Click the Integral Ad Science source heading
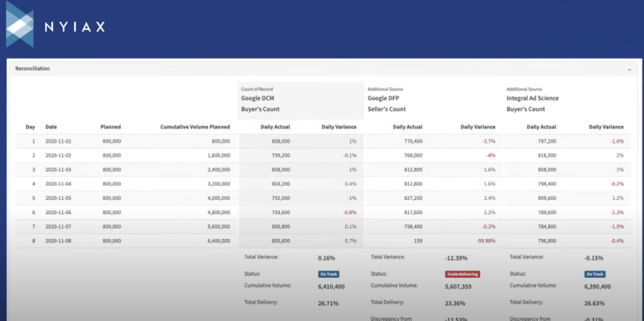The width and height of the screenshot is (644, 321). coord(533,98)
